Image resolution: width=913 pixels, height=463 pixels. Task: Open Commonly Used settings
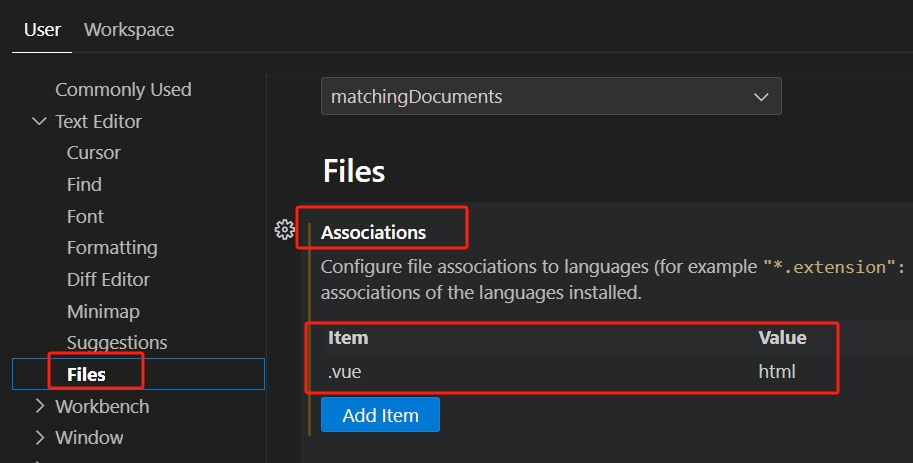tap(123, 90)
